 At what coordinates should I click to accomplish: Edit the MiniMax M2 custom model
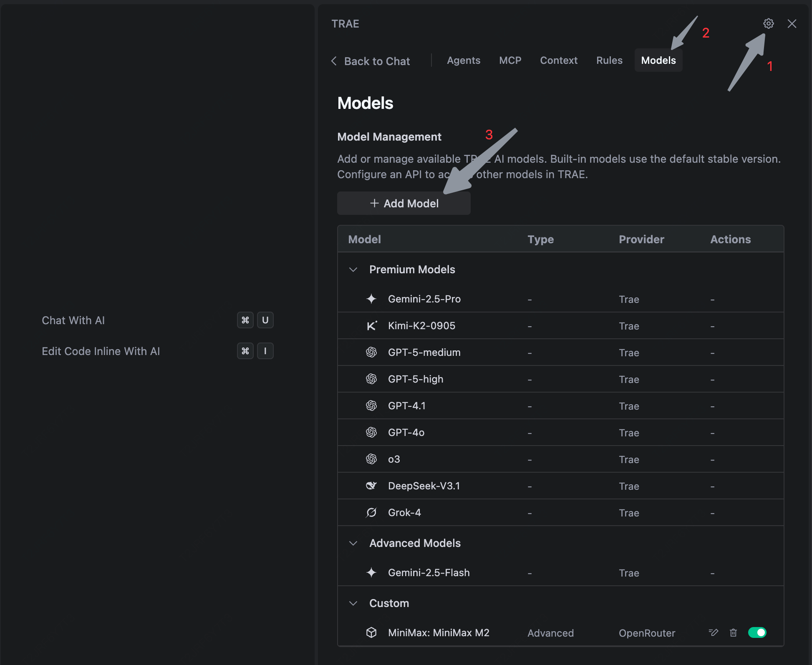click(713, 632)
